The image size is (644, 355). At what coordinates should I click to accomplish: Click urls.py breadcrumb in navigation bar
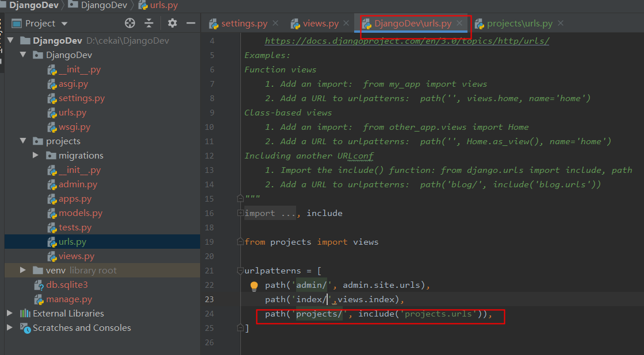point(159,5)
